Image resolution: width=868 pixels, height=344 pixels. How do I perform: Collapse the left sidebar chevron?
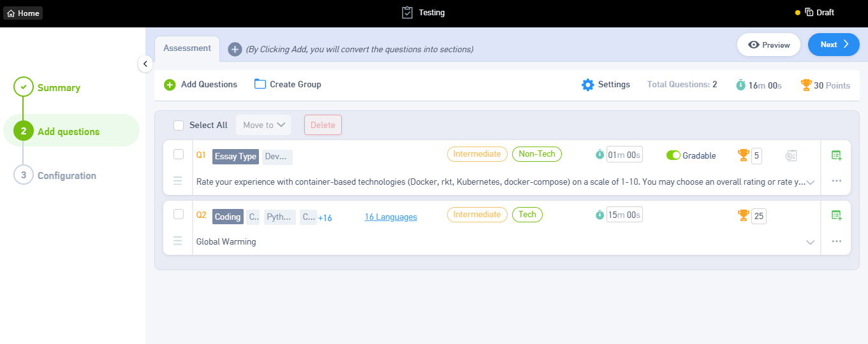[x=145, y=64]
